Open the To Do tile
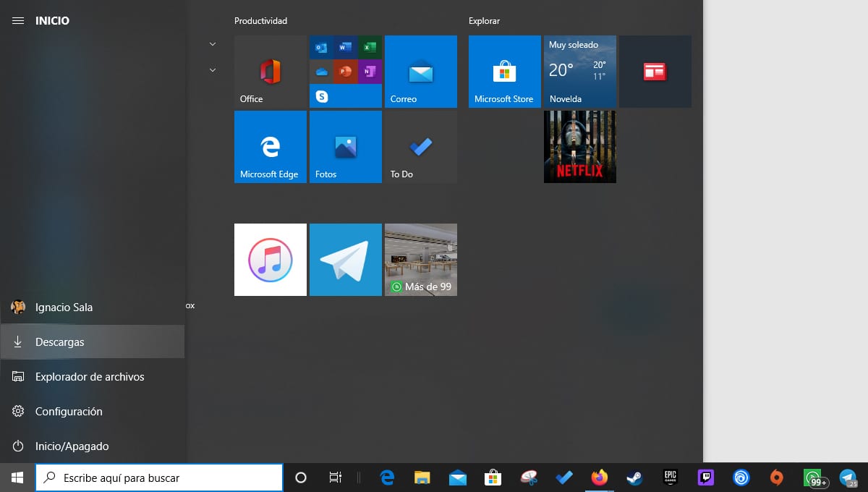This screenshot has height=492, width=868. point(421,147)
